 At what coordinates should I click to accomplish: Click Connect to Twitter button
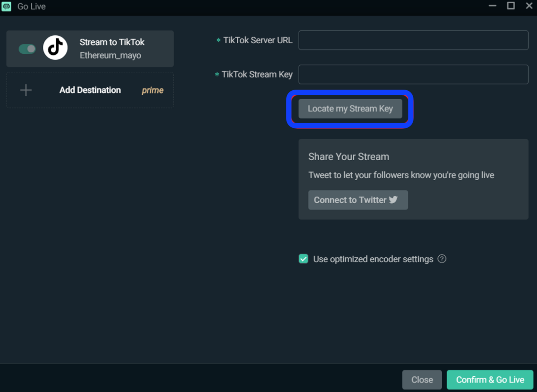tap(358, 200)
